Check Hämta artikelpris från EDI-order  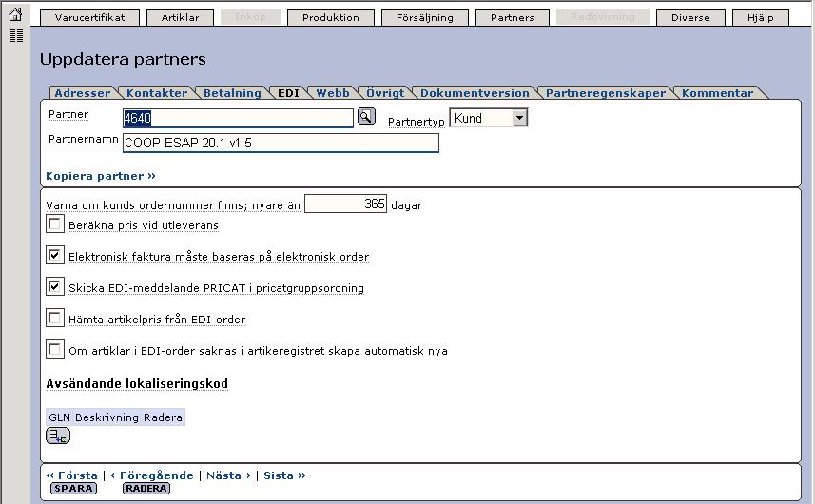click(54, 318)
